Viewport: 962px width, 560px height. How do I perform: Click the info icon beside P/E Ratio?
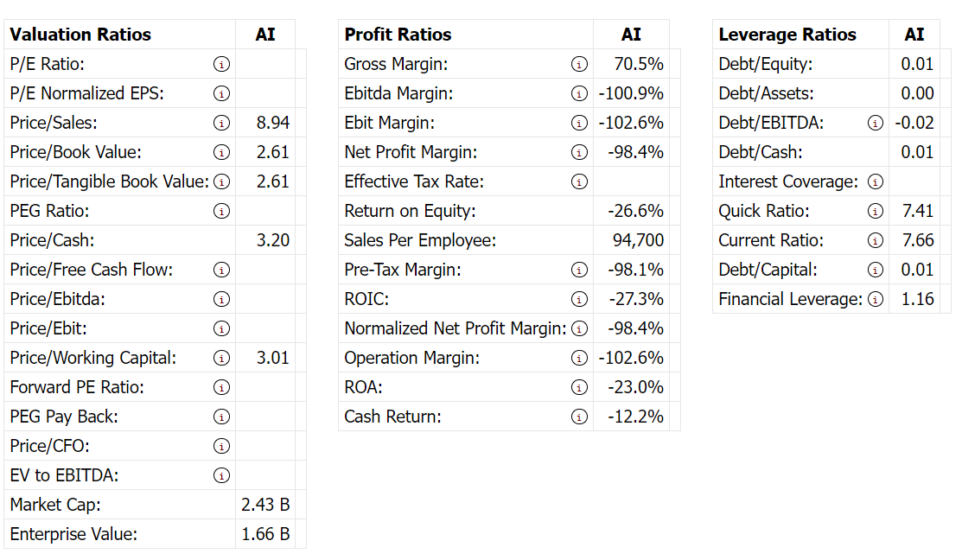pyautogui.click(x=222, y=64)
